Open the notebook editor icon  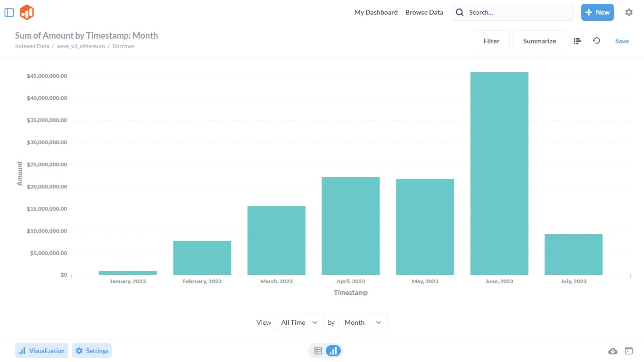(x=577, y=41)
